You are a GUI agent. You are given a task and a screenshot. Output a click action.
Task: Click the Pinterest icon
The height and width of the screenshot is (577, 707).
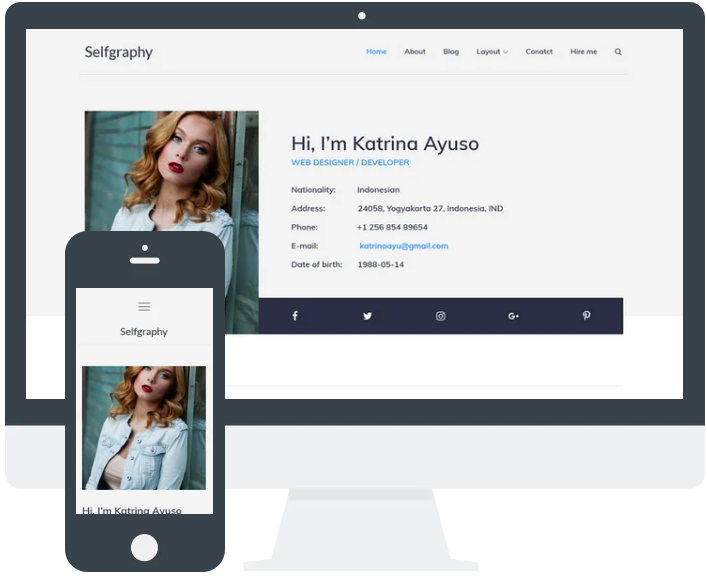(586, 316)
